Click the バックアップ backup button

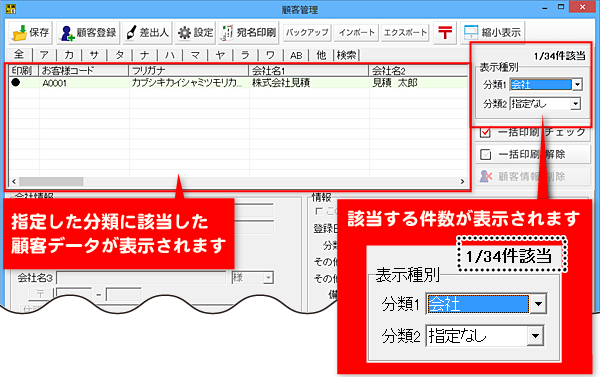tap(307, 33)
